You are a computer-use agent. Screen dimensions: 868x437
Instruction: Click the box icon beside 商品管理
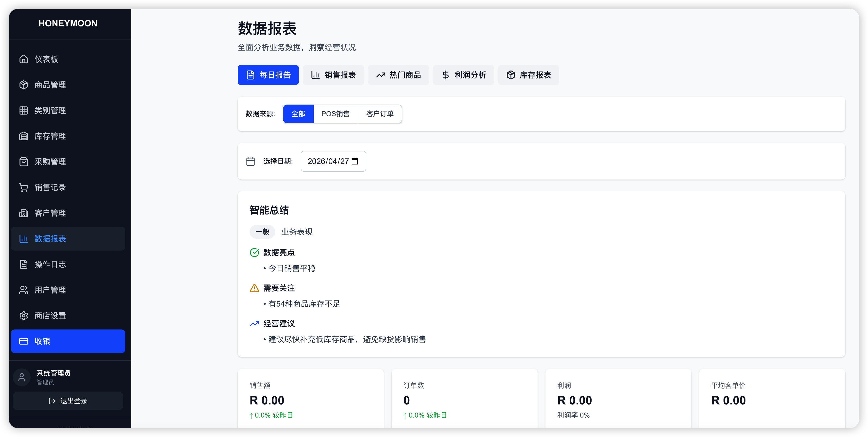tap(24, 85)
